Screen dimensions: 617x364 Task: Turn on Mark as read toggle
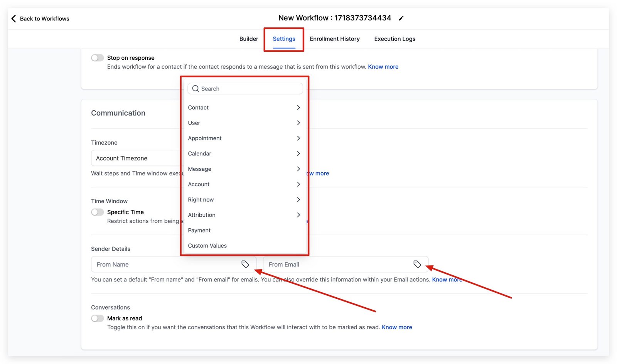(98, 318)
